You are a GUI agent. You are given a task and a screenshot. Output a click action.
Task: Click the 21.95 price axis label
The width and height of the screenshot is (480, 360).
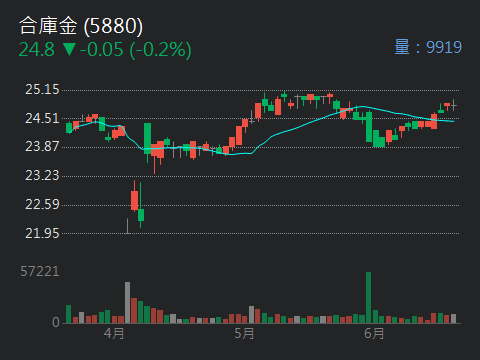pos(42,233)
